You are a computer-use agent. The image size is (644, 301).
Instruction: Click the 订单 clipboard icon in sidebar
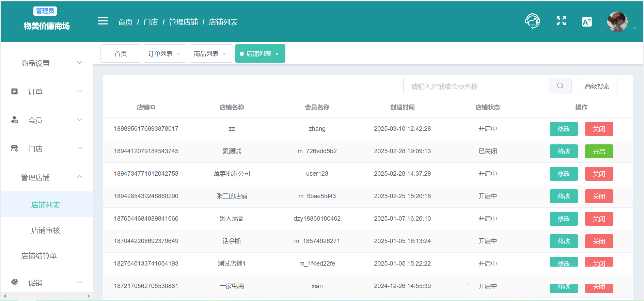(14, 91)
